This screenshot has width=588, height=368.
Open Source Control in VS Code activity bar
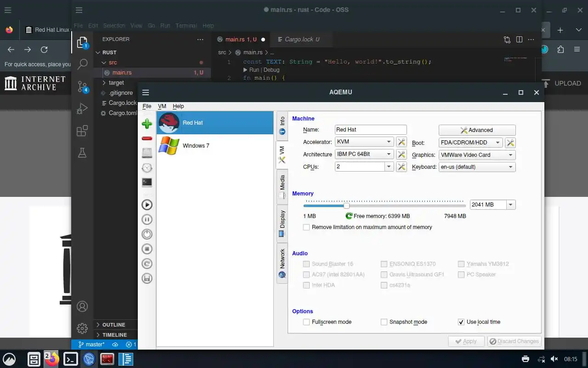point(82,86)
